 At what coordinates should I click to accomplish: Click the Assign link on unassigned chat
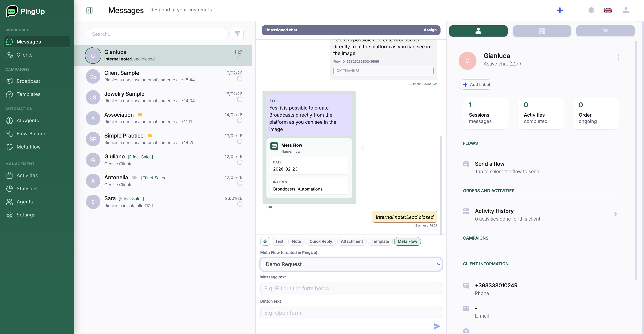point(430,30)
